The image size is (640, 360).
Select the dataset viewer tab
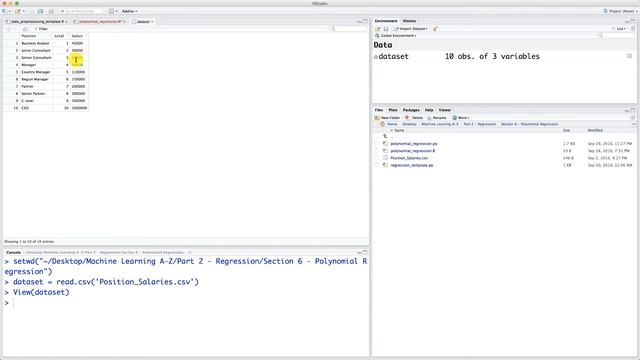pyautogui.click(x=143, y=21)
